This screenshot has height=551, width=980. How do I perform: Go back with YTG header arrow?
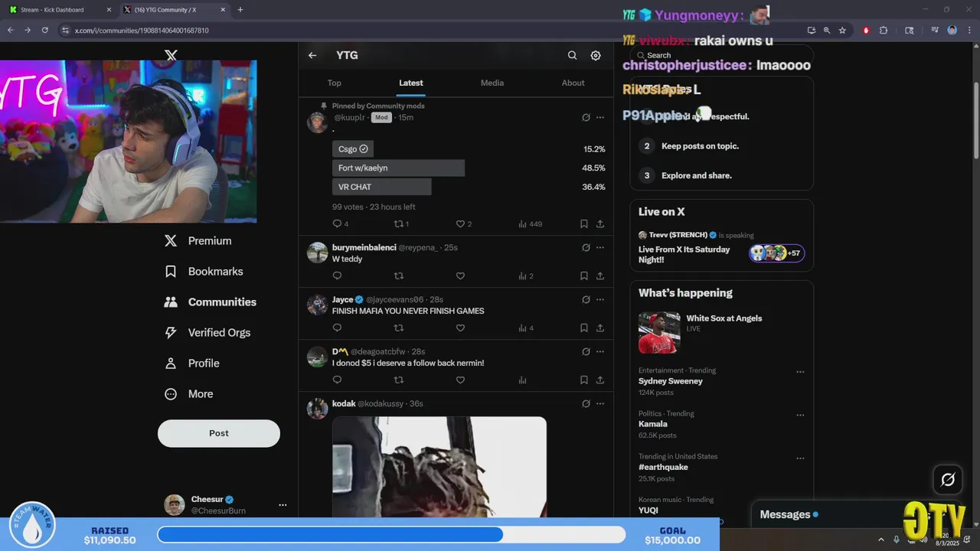click(312, 55)
